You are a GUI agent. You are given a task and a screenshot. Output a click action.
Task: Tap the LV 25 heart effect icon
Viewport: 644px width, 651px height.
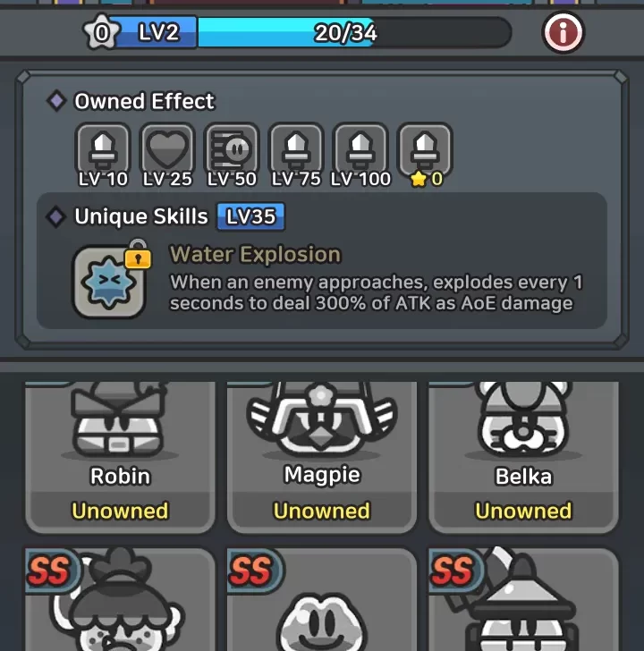(x=167, y=149)
